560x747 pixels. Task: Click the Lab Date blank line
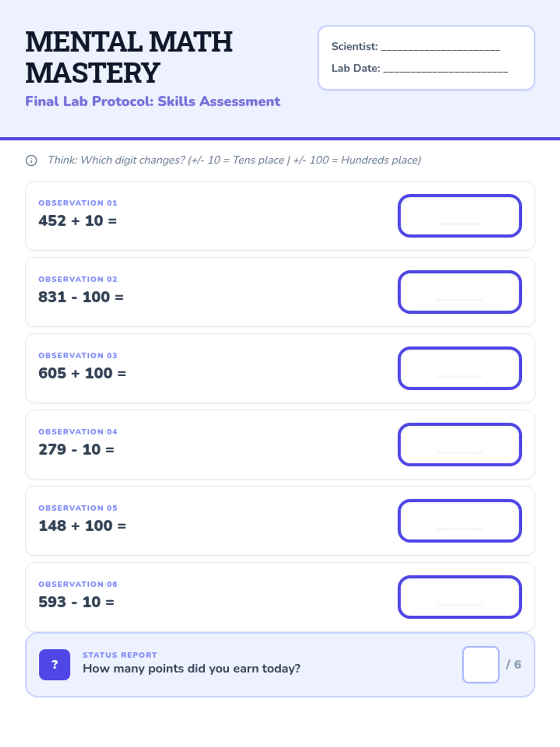445,69
